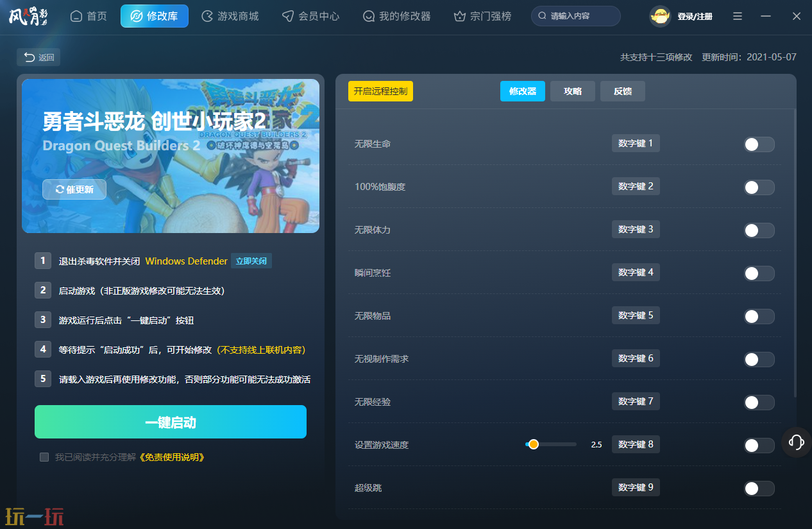This screenshot has width=812, height=529.
Task: Close the application window
Action: point(796,16)
